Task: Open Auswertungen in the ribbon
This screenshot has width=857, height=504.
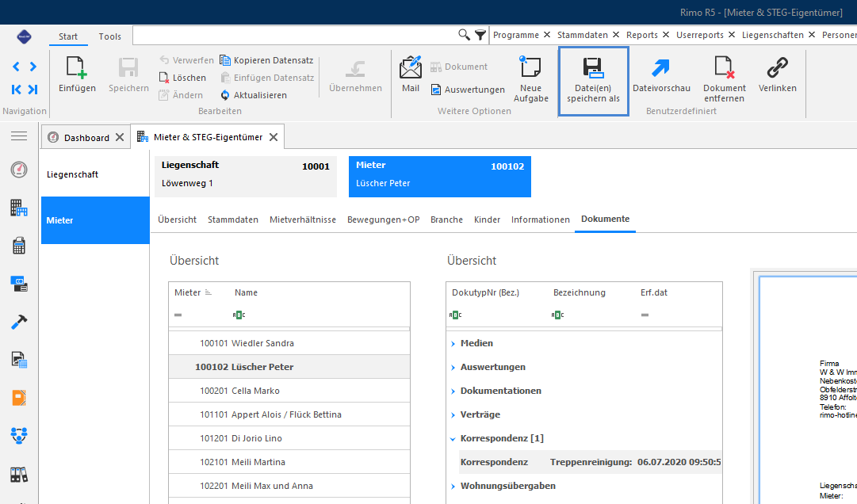Action: [x=468, y=90]
